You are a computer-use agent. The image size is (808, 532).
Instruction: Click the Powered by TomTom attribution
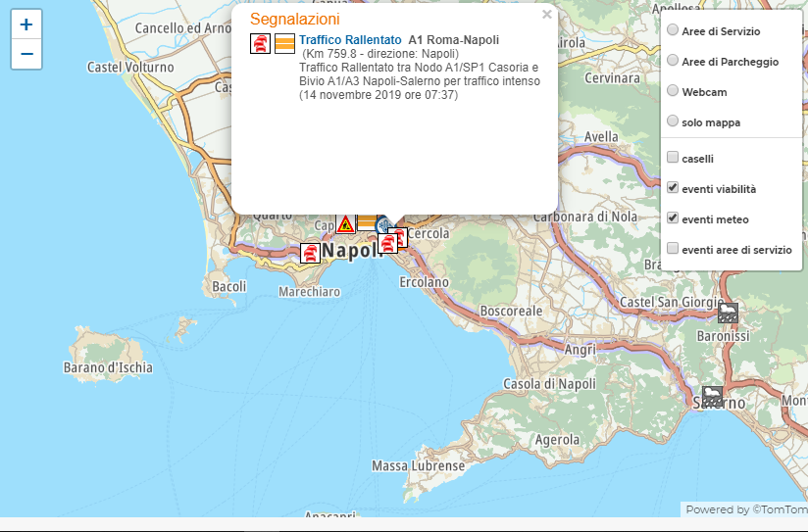tap(745, 509)
